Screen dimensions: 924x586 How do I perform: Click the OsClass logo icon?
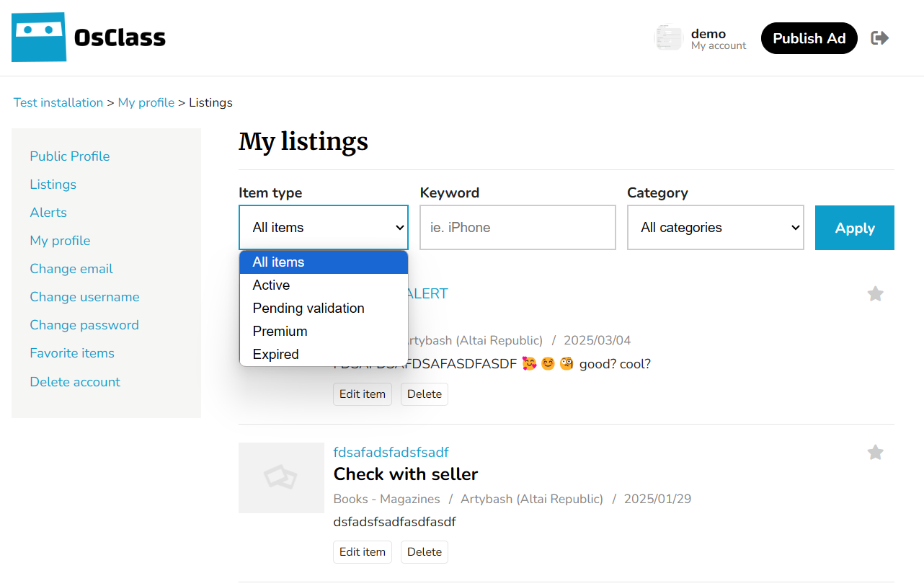[x=39, y=37]
